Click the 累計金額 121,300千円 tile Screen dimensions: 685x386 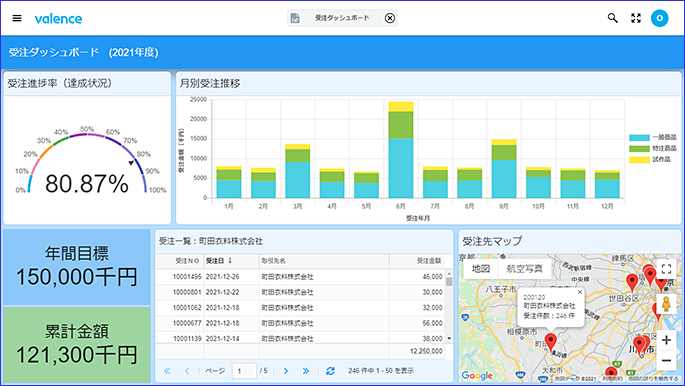point(76,345)
